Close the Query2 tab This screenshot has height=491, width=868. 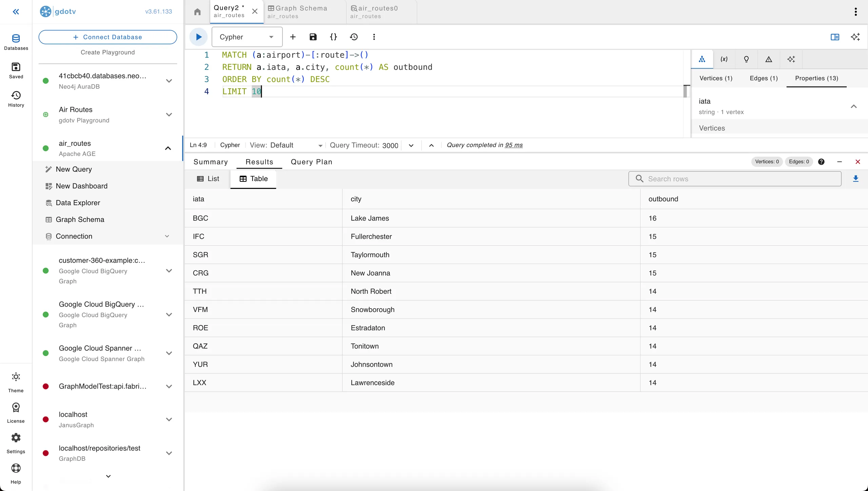(x=255, y=11)
